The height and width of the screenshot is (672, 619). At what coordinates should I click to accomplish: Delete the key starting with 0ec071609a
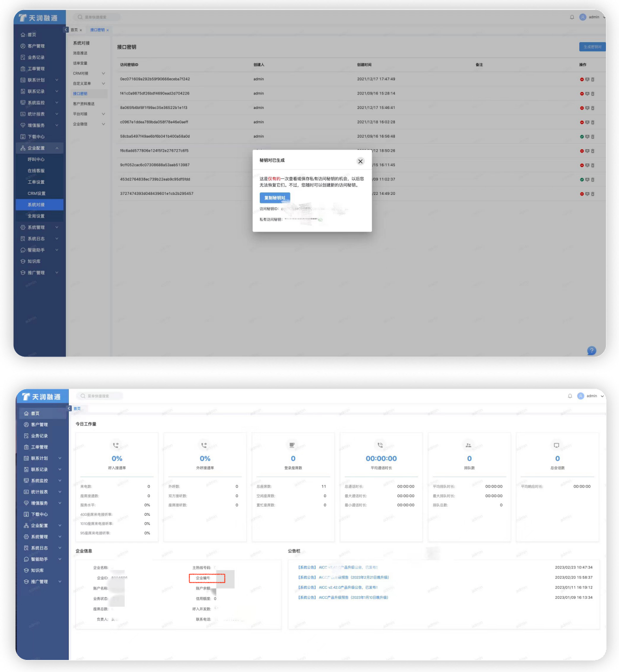pyautogui.click(x=593, y=79)
